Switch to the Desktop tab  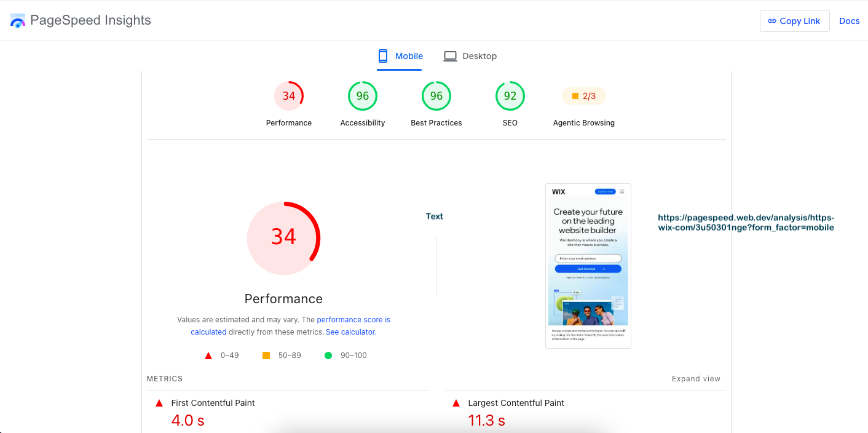(x=470, y=56)
